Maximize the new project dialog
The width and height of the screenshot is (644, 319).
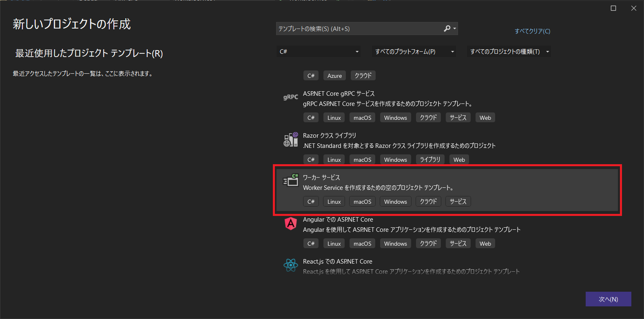[613, 8]
